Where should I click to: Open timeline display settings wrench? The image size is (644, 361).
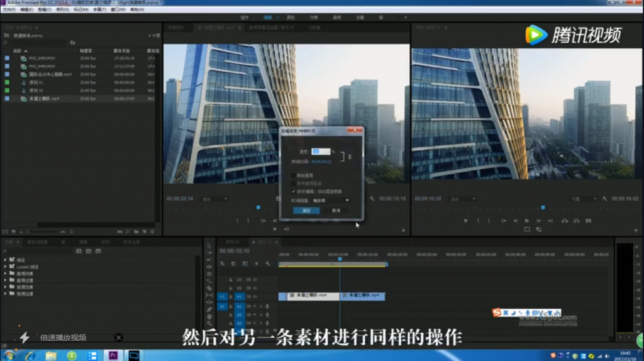coord(268,264)
